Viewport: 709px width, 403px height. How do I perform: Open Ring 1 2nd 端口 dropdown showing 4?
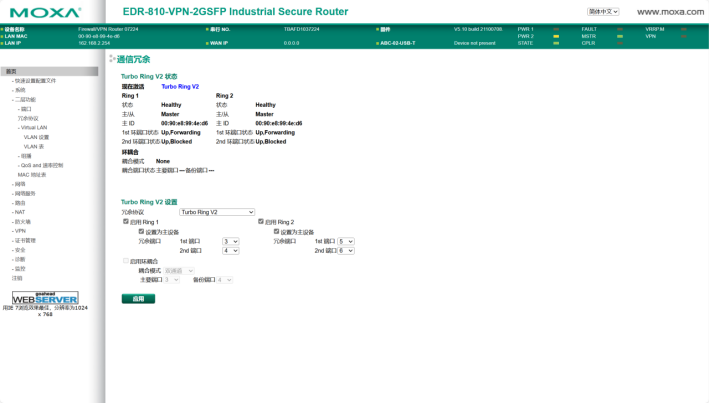click(x=231, y=251)
